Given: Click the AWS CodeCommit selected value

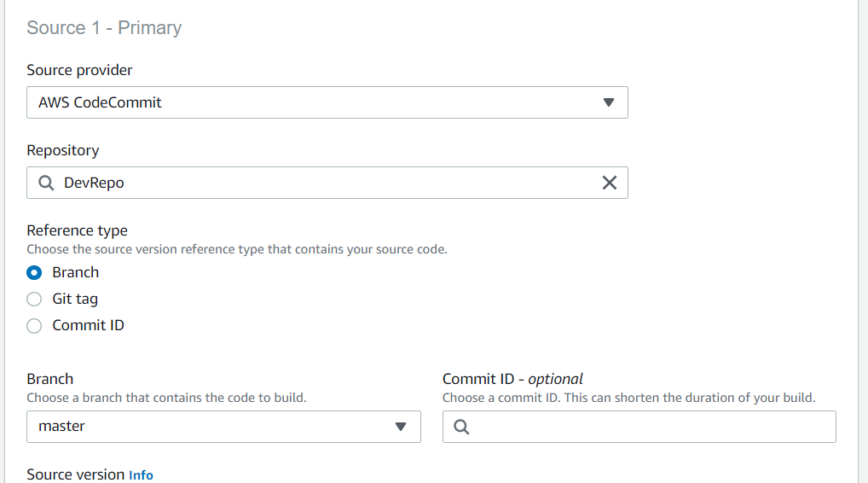Looking at the screenshot, I should 100,102.
